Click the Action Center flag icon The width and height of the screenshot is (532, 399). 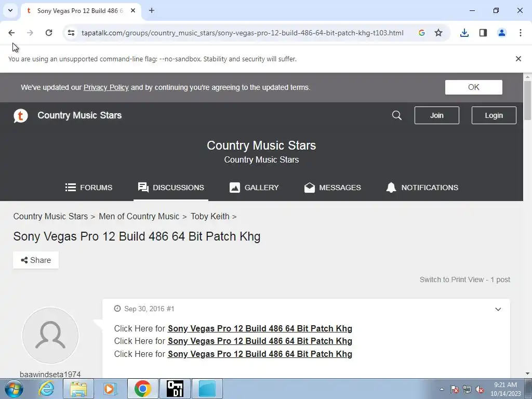(454, 389)
